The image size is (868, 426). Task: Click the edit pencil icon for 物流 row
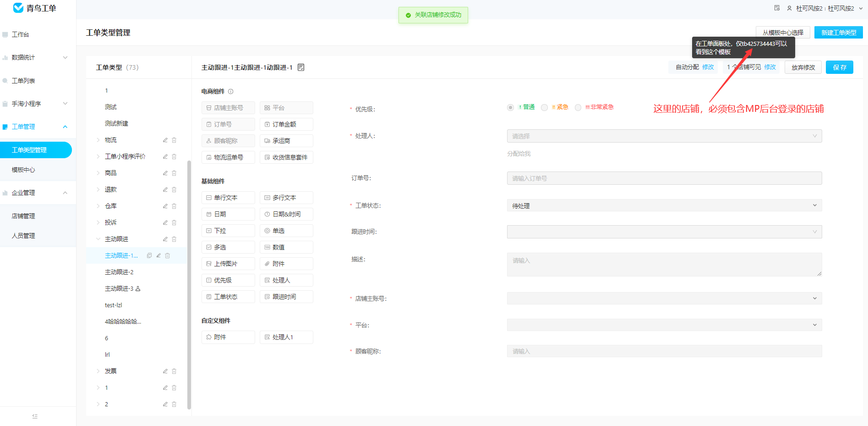(x=165, y=140)
